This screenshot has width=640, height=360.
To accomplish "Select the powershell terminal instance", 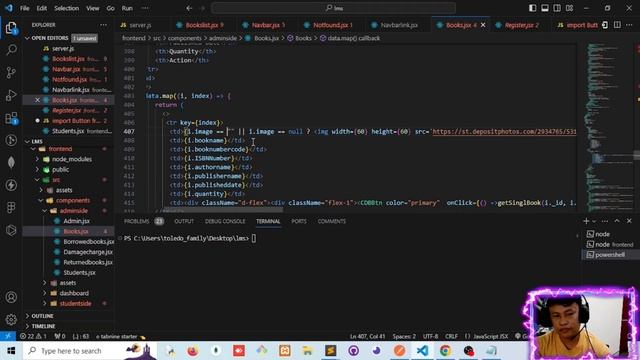I will click(x=610, y=254).
